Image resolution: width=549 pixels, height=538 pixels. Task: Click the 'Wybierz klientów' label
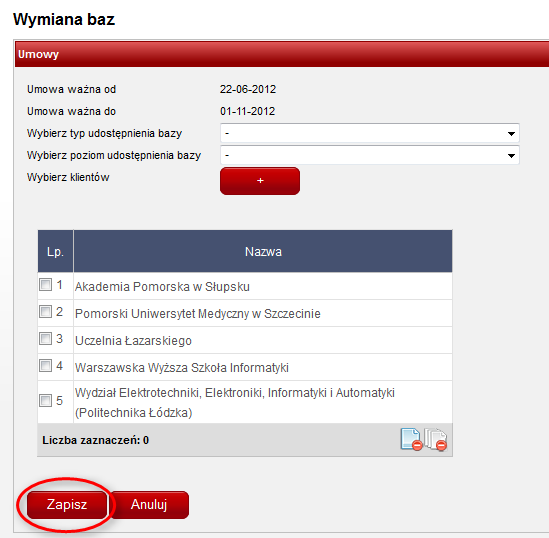pyautogui.click(x=68, y=177)
